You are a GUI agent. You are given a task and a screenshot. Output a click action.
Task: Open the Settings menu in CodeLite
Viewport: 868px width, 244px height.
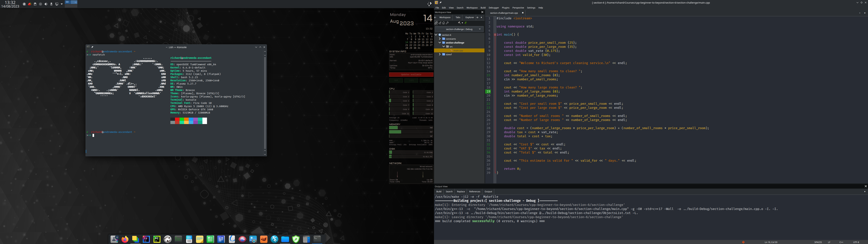[531, 8]
